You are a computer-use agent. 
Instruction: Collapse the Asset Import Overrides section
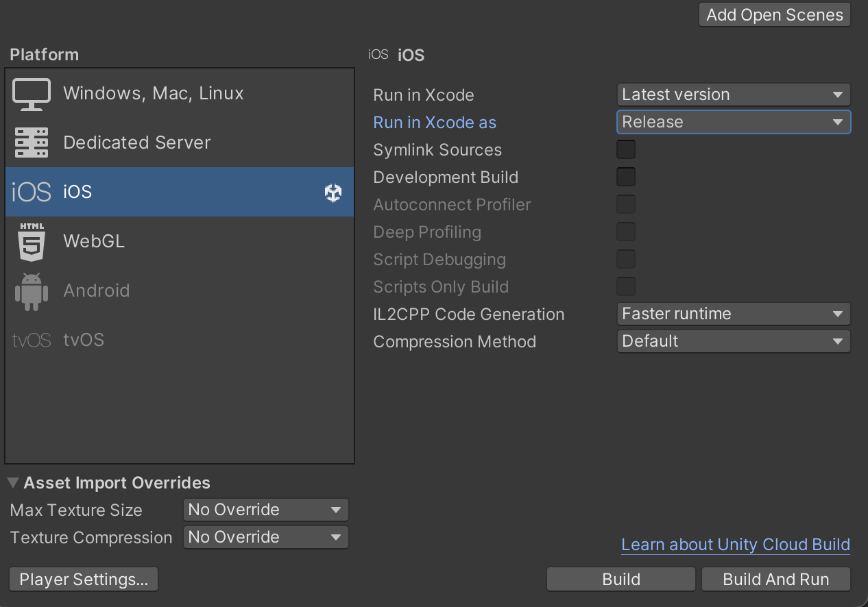(14, 483)
